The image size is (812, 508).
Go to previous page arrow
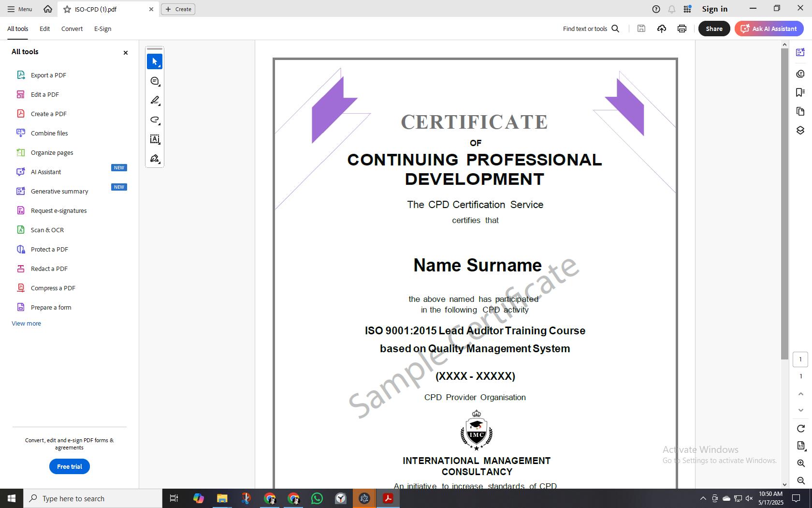(800, 394)
